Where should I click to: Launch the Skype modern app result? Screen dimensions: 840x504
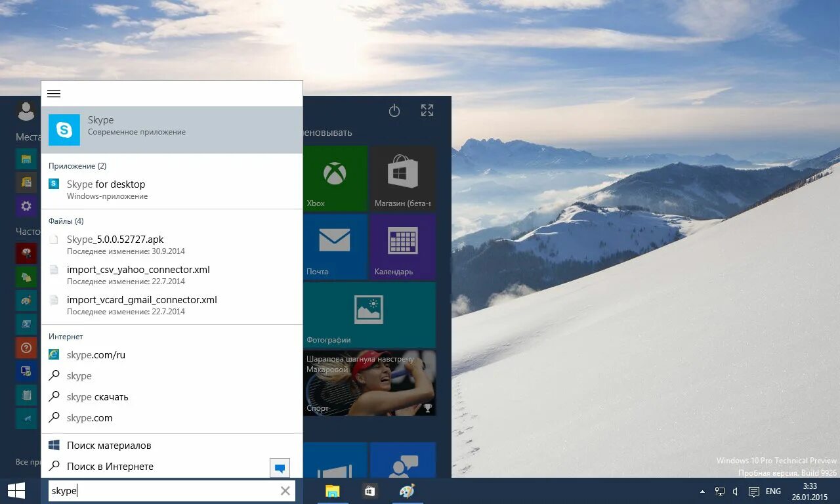pos(172,130)
